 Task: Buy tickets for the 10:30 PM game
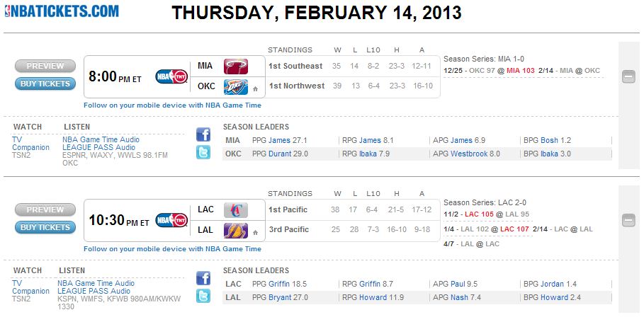pyautogui.click(x=45, y=227)
